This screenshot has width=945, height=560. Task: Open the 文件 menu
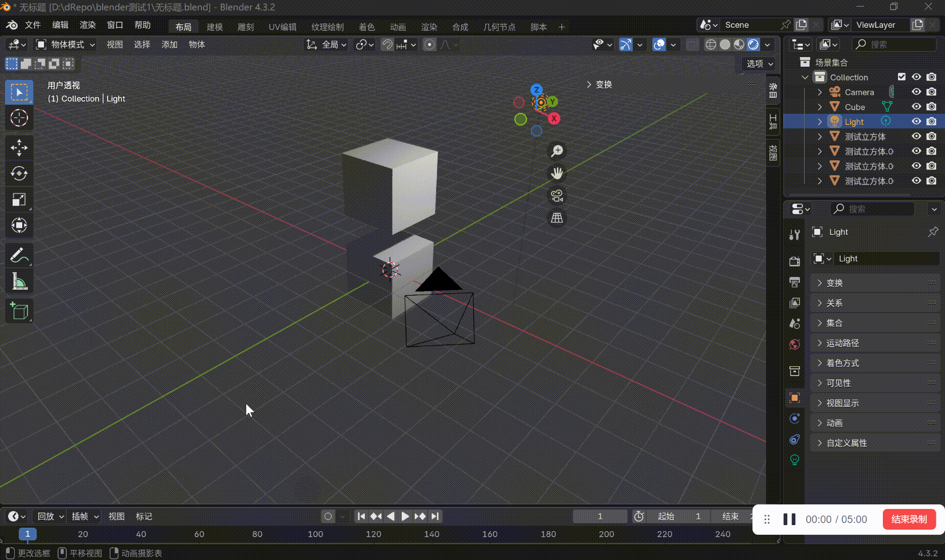click(33, 25)
